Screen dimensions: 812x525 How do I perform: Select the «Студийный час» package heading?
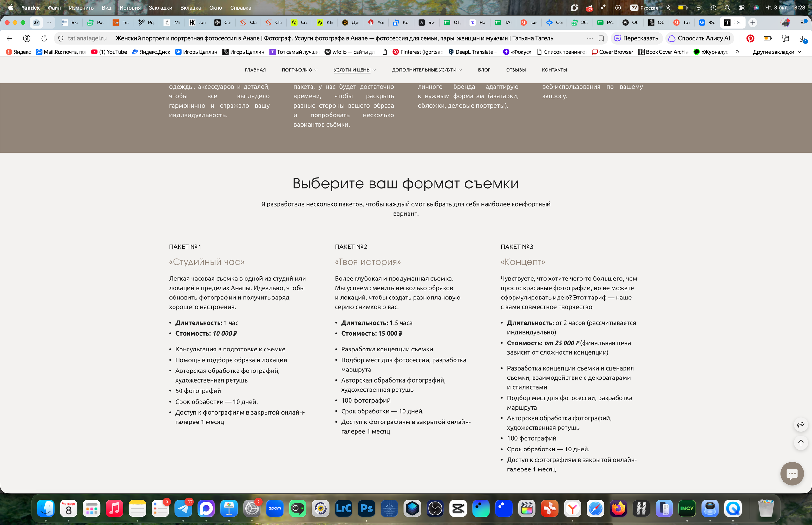(x=206, y=261)
